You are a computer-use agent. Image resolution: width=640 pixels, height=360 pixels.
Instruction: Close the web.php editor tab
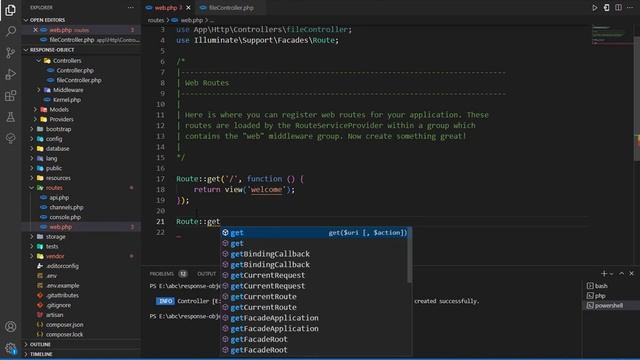(x=188, y=8)
